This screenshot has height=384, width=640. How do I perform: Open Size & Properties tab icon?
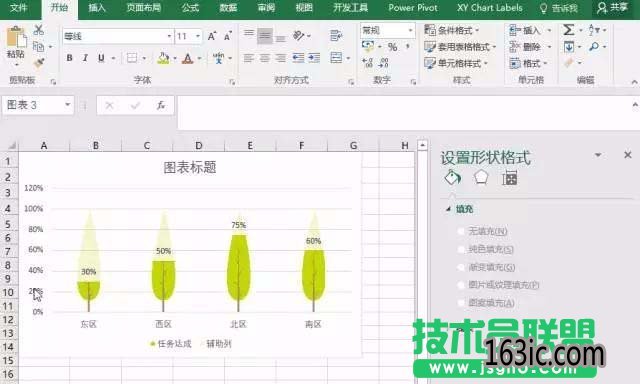tap(510, 178)
